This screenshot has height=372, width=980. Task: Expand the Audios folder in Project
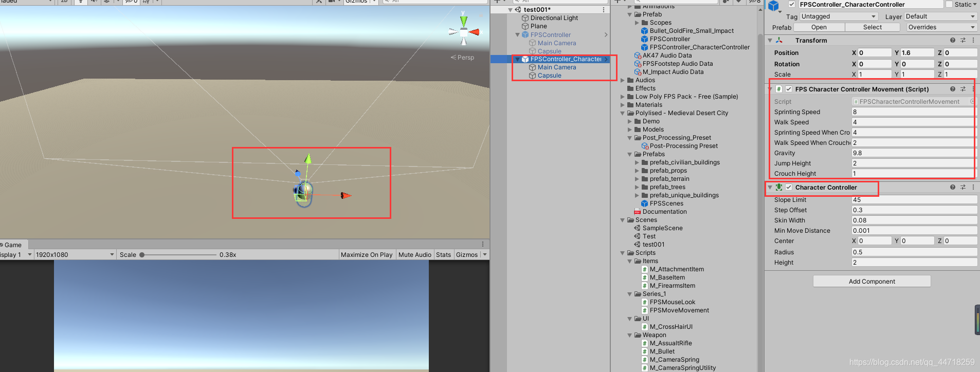[x=623, y=80]
